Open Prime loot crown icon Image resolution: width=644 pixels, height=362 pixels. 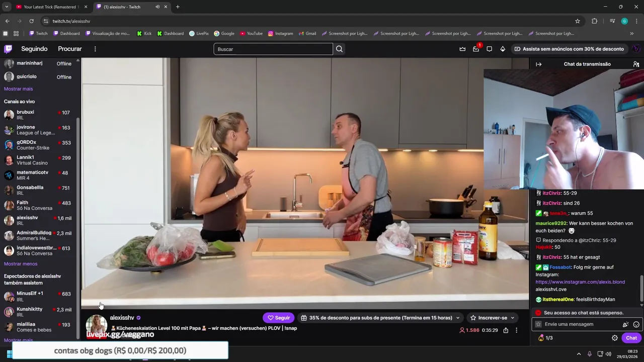(x=462, y=49)
